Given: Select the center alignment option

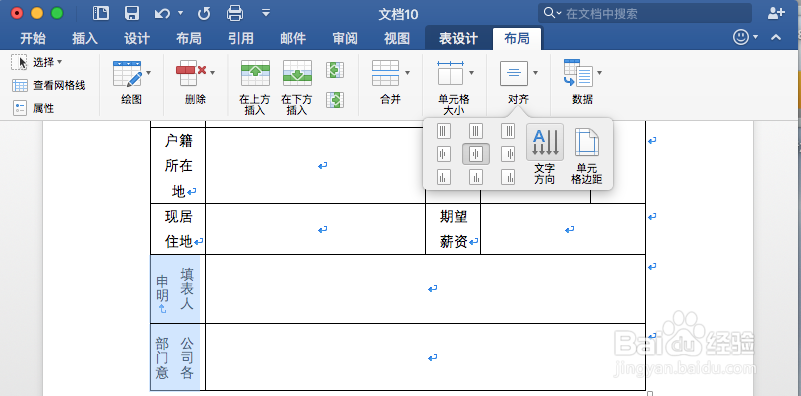Looking at the screenshot, I should pos(476,154).
